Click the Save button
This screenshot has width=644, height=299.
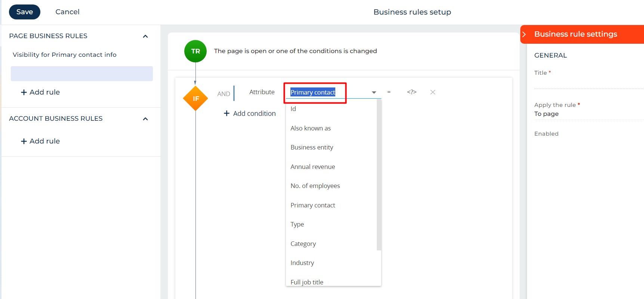(25, 12)
